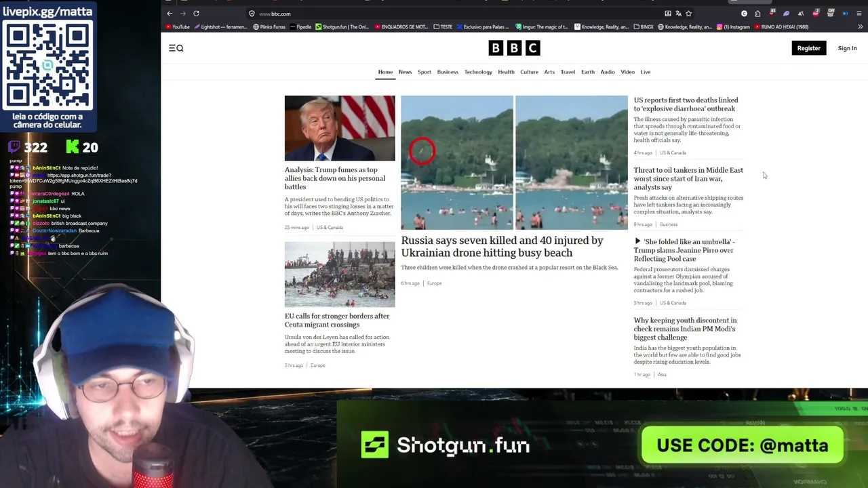
Task: Open the Ceuta migrant crossing thumbnail
Action: (x=340, y=274)
